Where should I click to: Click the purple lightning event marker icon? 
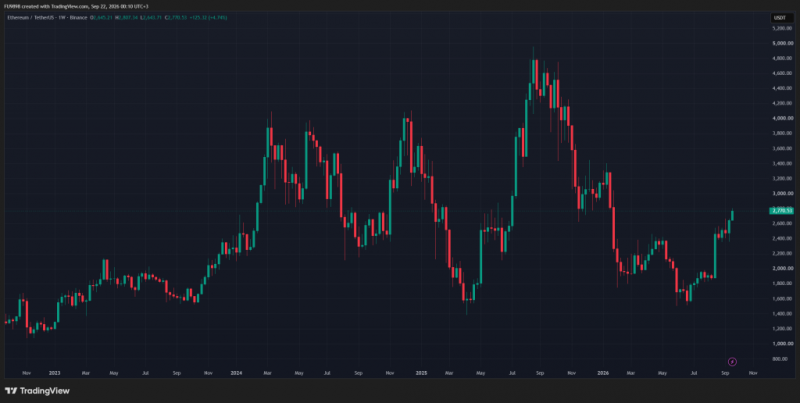[x=732, y=362]
